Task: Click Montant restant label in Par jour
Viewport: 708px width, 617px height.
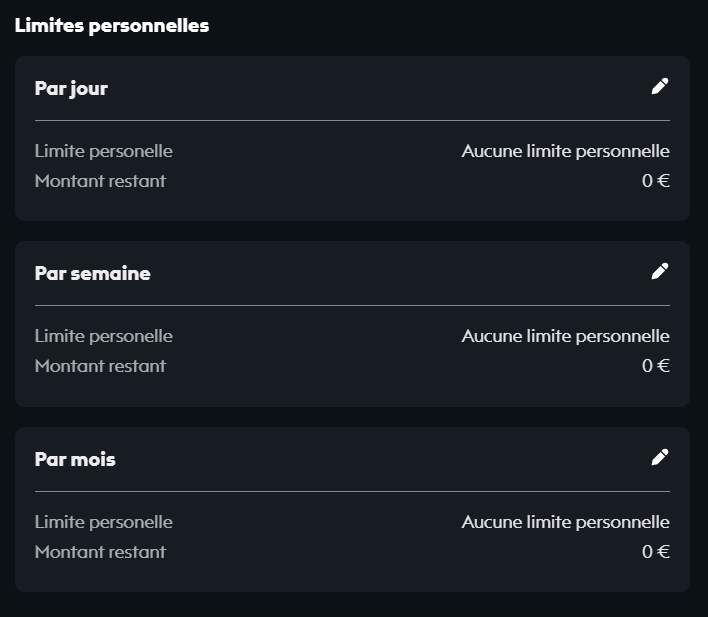Action: (x=100, y=181)
